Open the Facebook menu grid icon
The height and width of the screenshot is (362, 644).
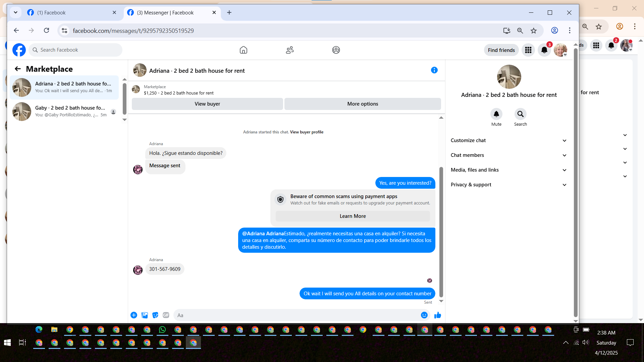click(528, 50)
